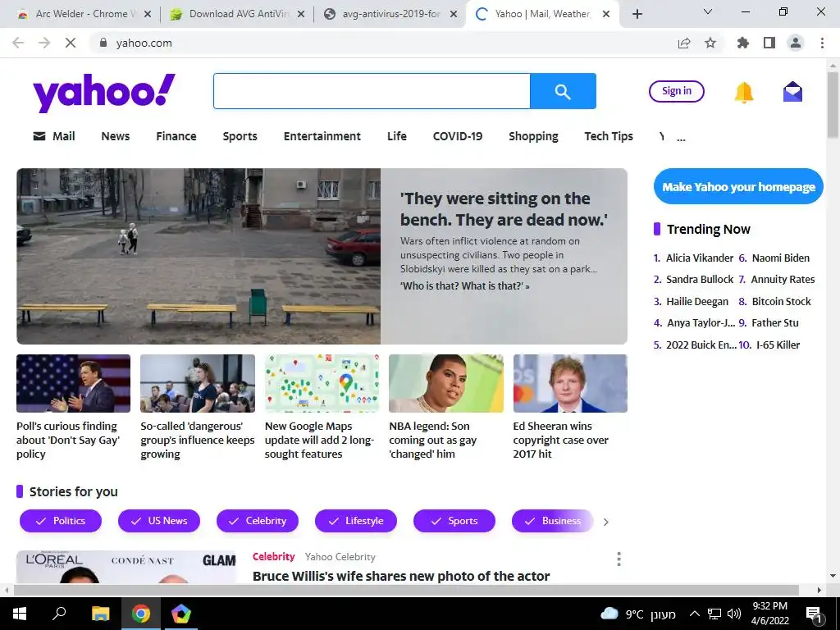Viewport: 840px width, 630px height.
Task: Open COVID-19 in the navigation bar
Action: [458, 136]
